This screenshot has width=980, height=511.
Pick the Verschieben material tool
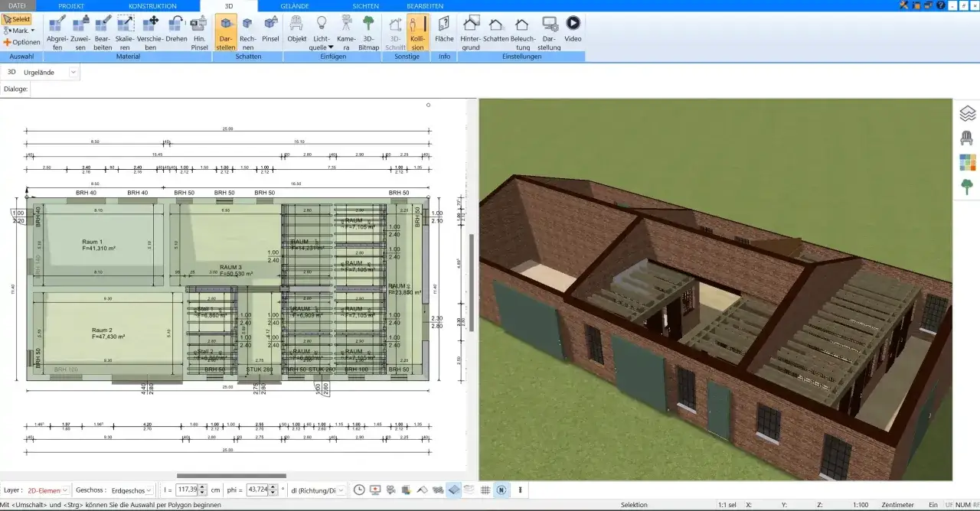coord(151,32)
